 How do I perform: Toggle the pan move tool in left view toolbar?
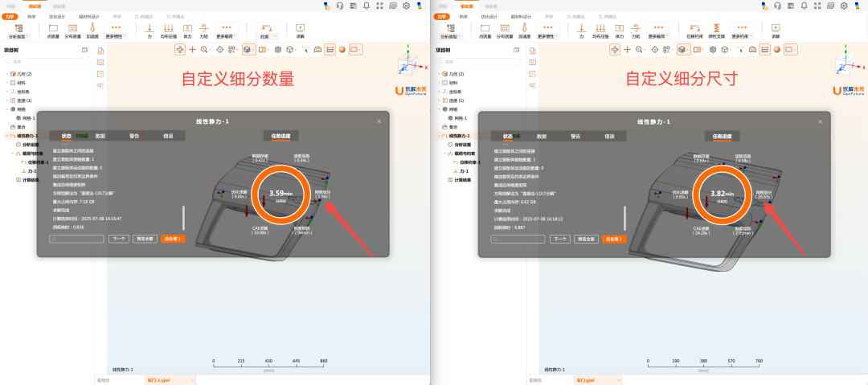click(x=192, y=50)
